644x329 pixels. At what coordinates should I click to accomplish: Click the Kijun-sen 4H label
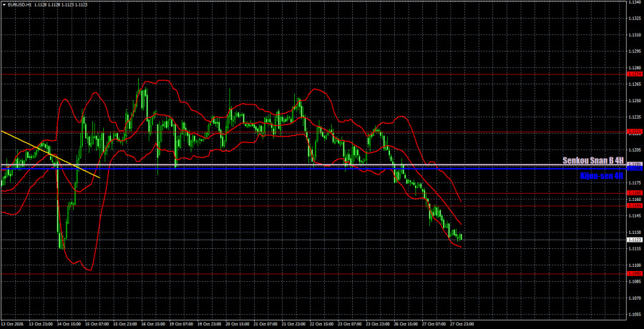(602, 176)
